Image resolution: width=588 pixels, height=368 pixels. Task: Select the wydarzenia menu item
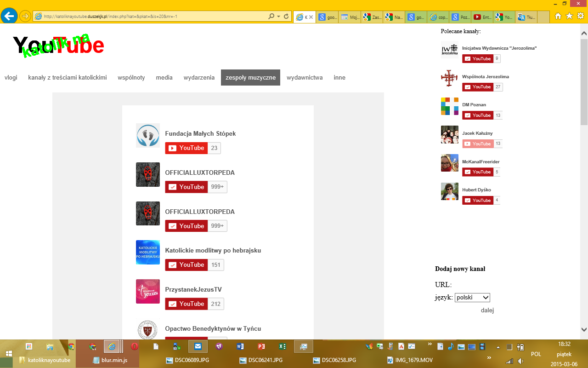199,78
